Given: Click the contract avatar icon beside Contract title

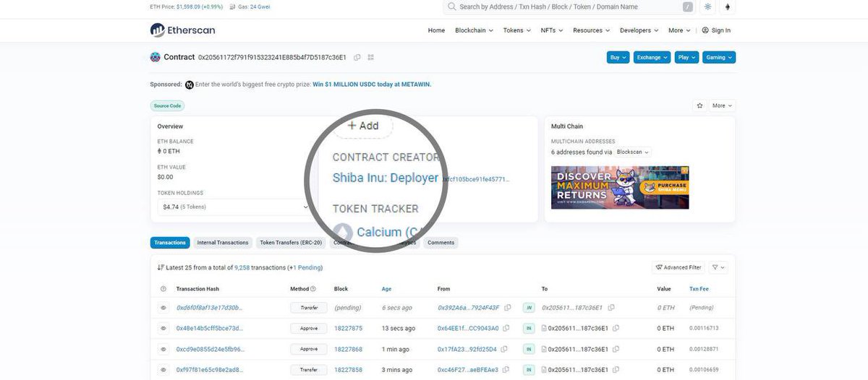Looking at the screenshot, I should click(x=155, y=57).
